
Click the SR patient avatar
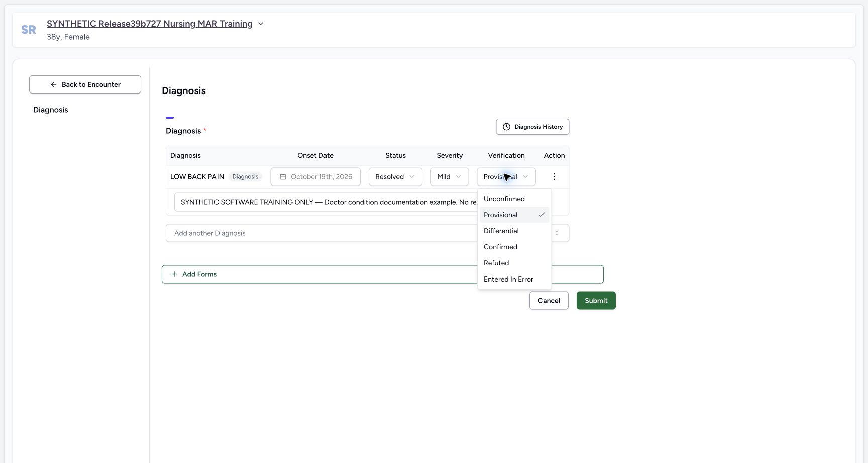pyautogui.click(x=29, y=30)
